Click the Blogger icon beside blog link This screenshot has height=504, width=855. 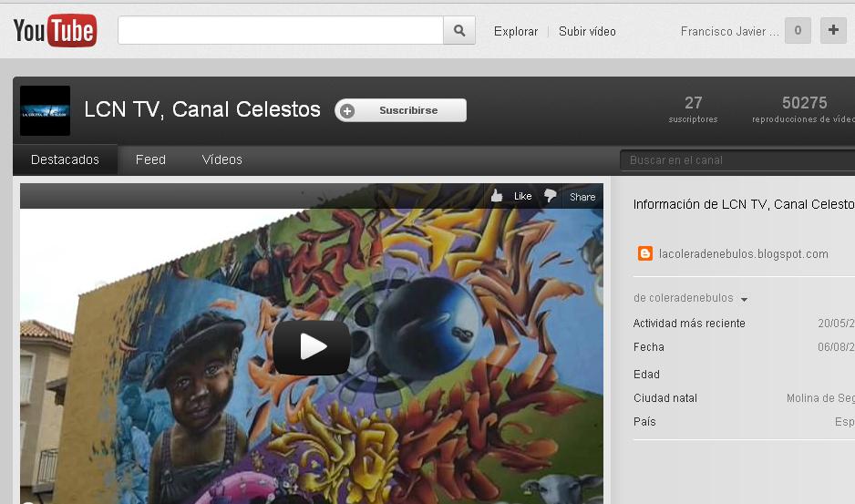645,253
